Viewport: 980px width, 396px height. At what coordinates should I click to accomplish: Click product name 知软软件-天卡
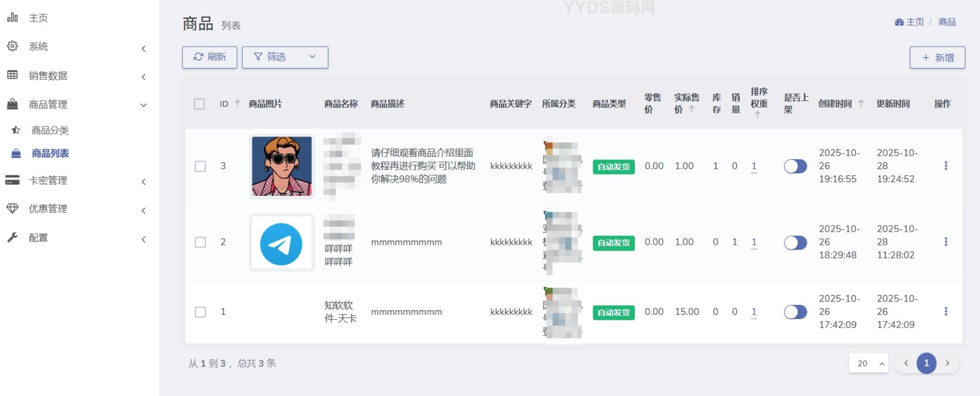pyautogui.click(x=340, y=312)
